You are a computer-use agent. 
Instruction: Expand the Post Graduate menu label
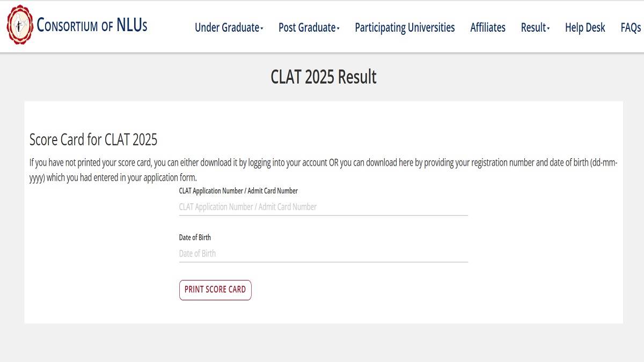pyautogui.click(x=306, y=27)
